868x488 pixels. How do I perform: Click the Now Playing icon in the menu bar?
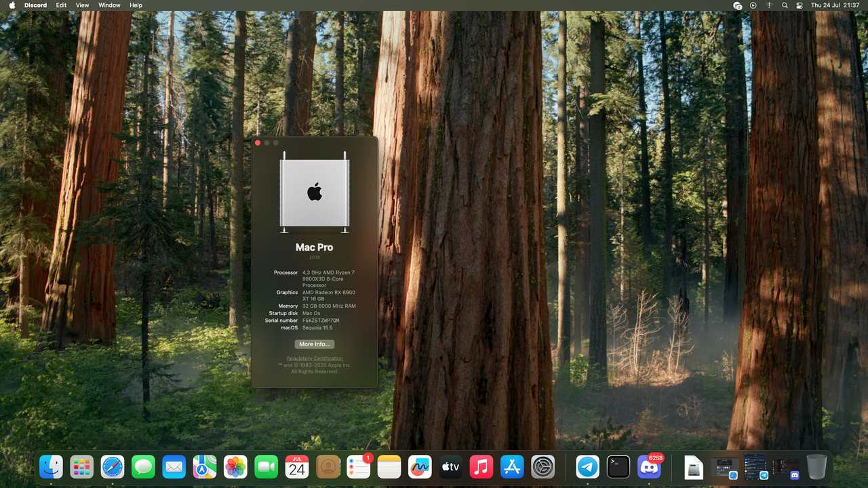[753, 5]
